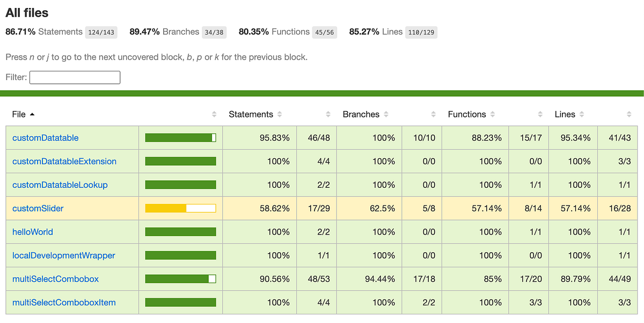This screenshot has width=644, height=323.
Task: Click the yellow customSlider coverage bar
Action: (x=180, y=209)
